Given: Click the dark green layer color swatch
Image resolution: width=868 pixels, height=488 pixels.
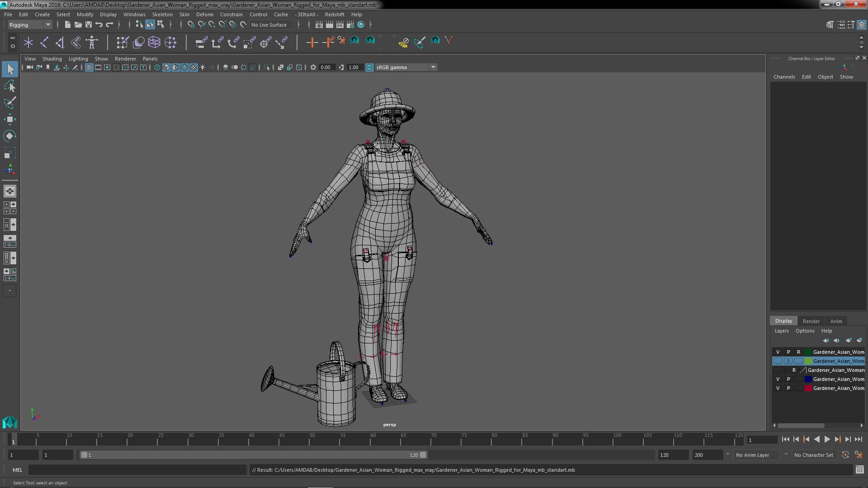Looking at the screenshot, I should 808,352.
